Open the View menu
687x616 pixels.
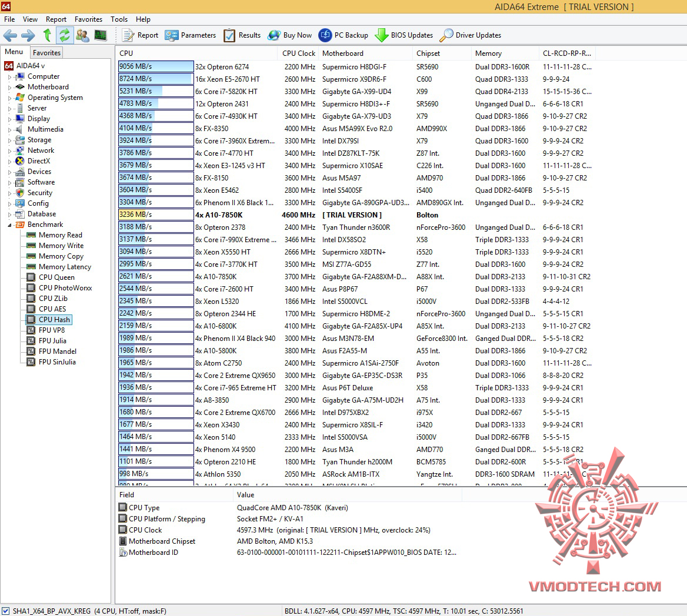coord(30,19)
